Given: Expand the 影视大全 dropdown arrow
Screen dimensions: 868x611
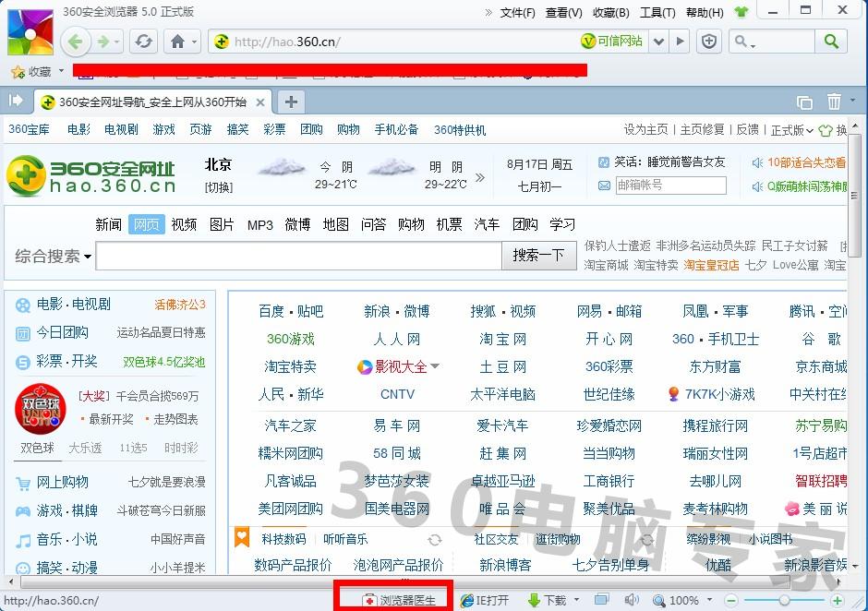Looking at the screenshot, I should 435,366.
